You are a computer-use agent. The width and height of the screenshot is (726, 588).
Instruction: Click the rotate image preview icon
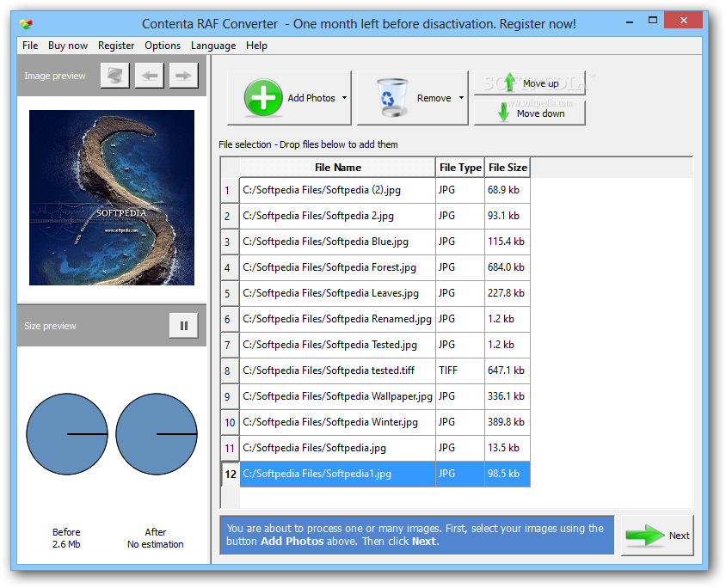click(114, 76)
